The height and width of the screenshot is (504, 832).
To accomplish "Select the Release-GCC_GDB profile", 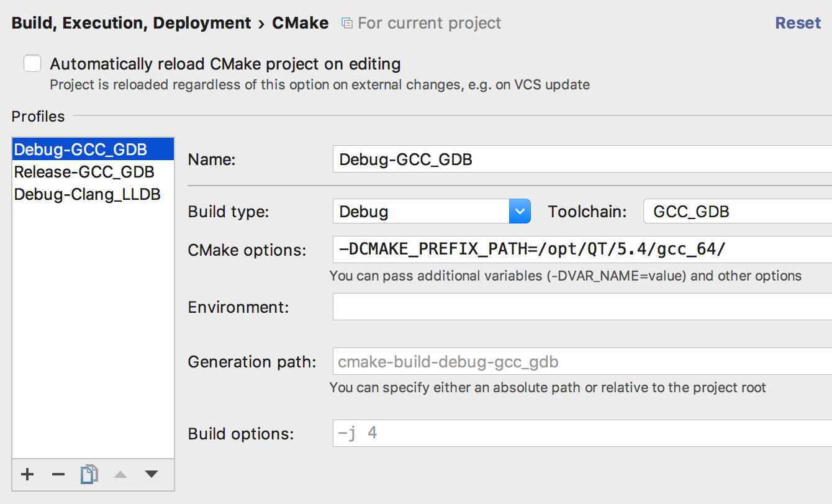I will coord(84,172).
